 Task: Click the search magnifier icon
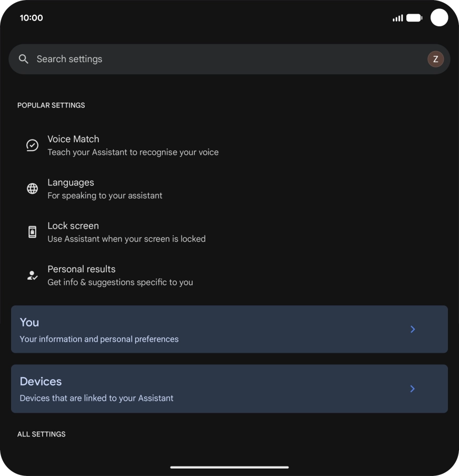tap(23, 59)
